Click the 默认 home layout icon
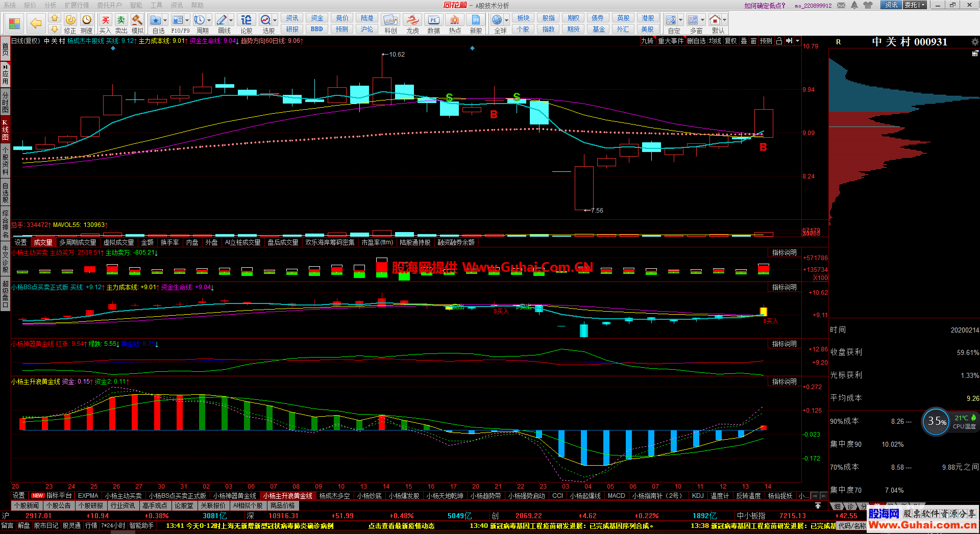Viewport: 980px width, 534px height. point(715,20)
